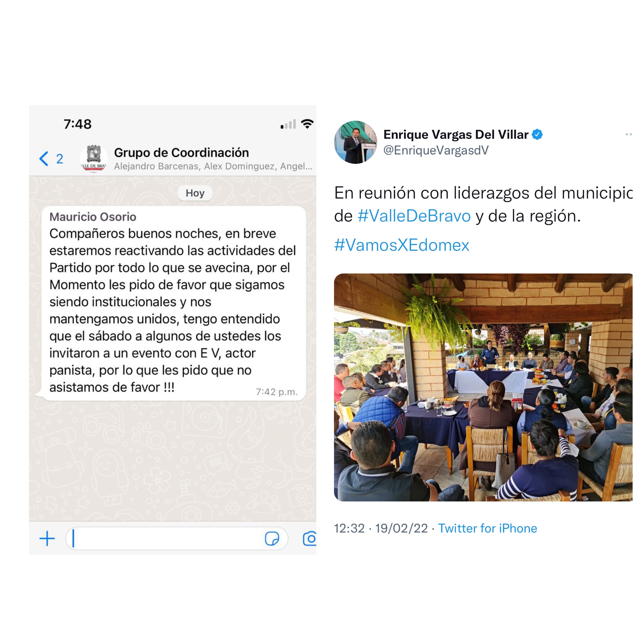Tap the blue back chevron arrow
This screenshot has height=644, width=644.
tap(44, 159)
